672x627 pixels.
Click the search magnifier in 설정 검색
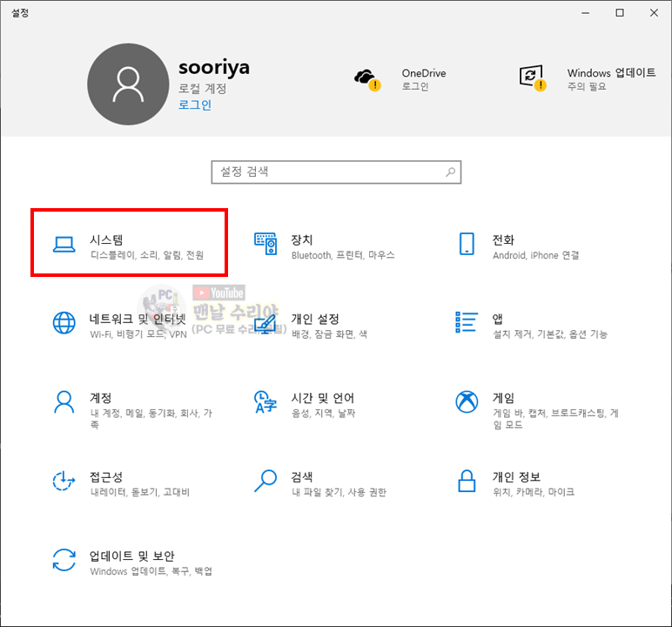[450, 172]
